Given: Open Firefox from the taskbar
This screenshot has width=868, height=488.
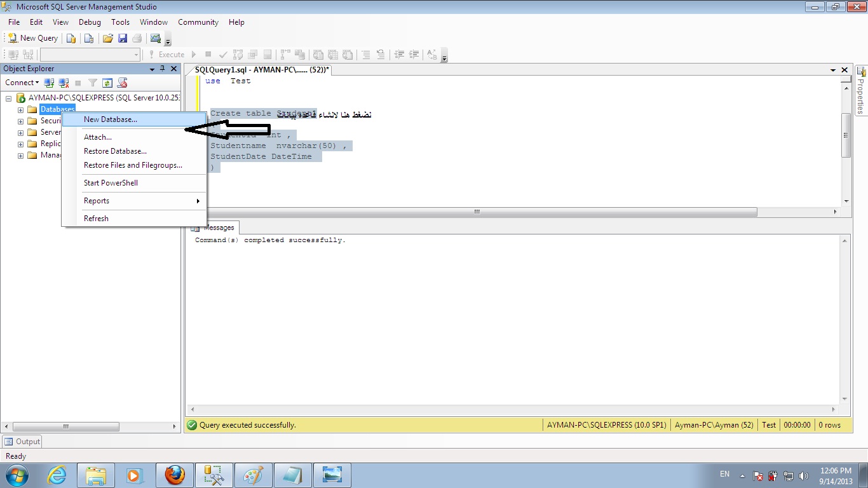Looking at the screenshot, I should click(x=175, y=475).
